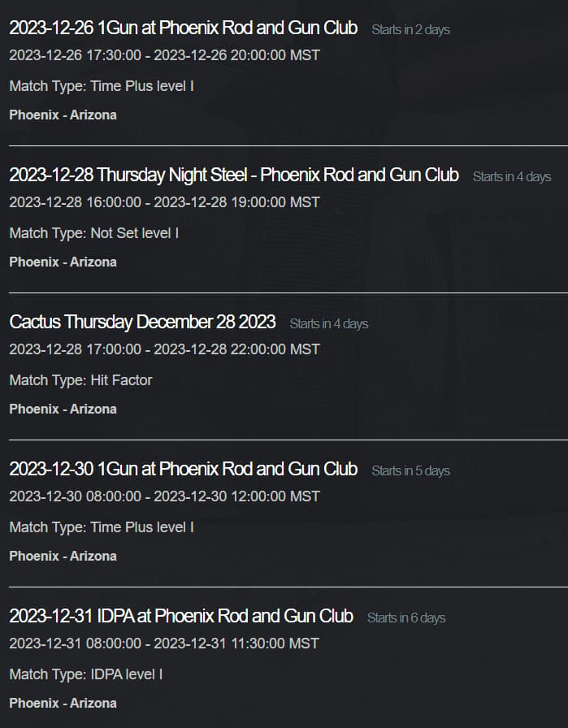Click the 'Starts in 2 days' label
This screenshot has height=728, width=568.
click(410, 29)
